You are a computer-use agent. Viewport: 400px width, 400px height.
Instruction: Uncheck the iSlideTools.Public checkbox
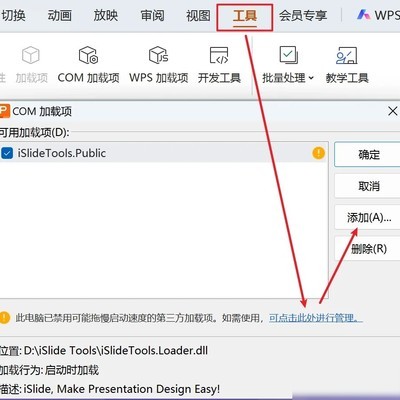[7, 153]
